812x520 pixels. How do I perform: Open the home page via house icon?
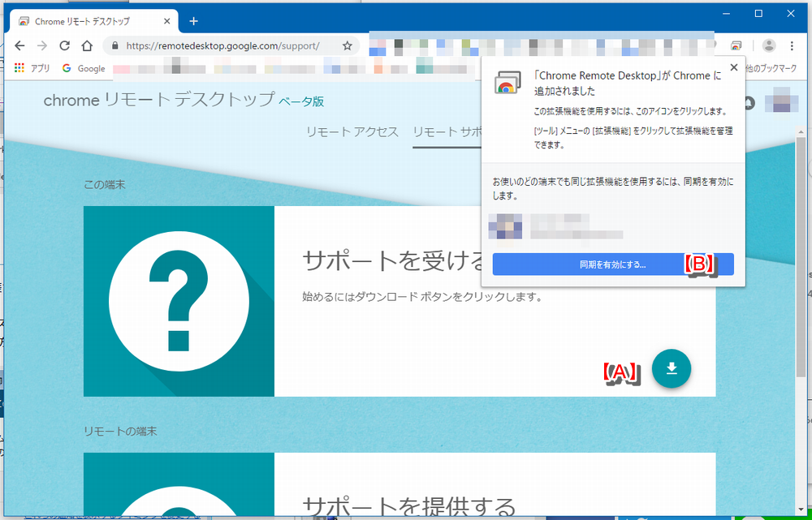[87, 45]
